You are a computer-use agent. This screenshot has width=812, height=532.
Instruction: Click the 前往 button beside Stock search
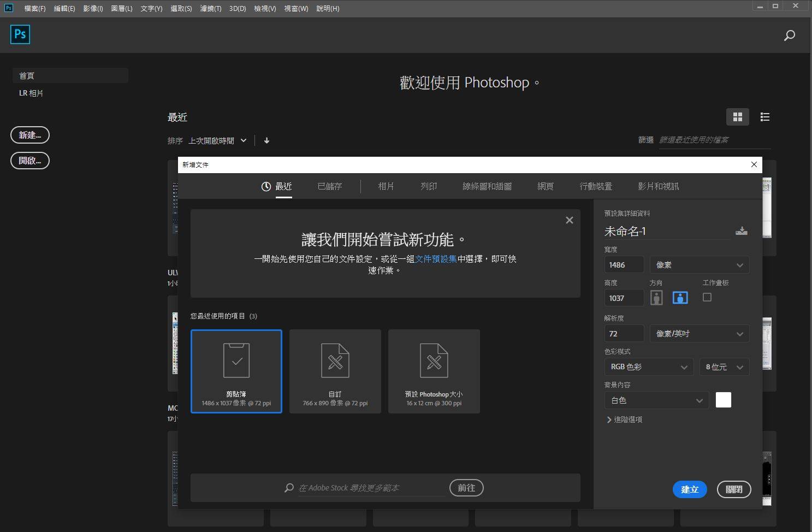click(x=466, y=488)
